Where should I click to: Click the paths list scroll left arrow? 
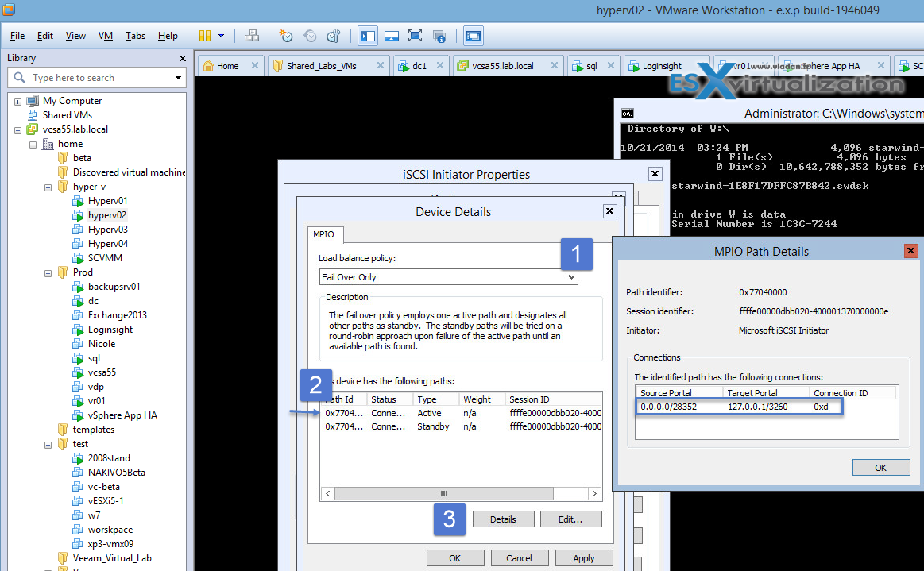point(327,494)
